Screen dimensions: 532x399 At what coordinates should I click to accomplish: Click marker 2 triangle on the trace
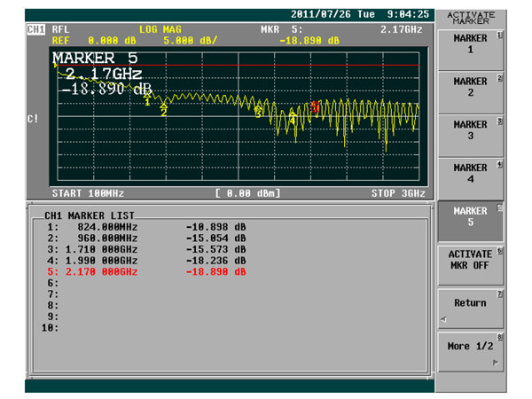(x=163, y=106)
